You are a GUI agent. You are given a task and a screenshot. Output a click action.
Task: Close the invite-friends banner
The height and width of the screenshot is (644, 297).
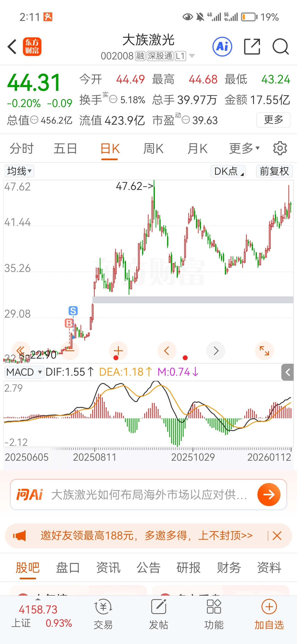(277, 536)
